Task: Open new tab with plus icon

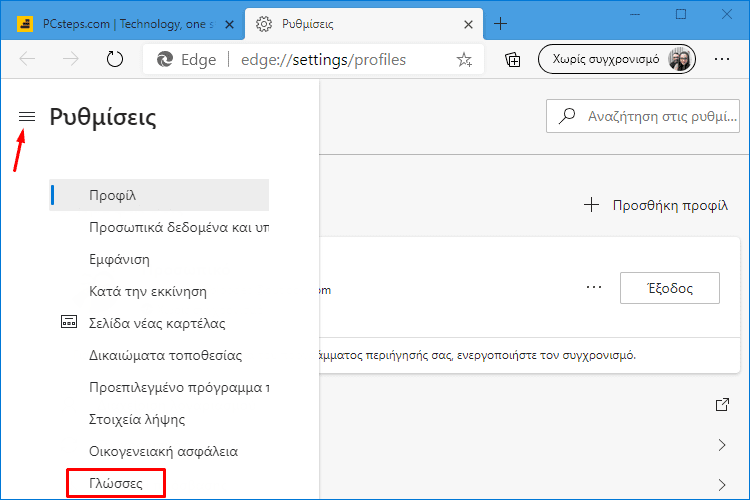Action: click(x=500, y=23)
